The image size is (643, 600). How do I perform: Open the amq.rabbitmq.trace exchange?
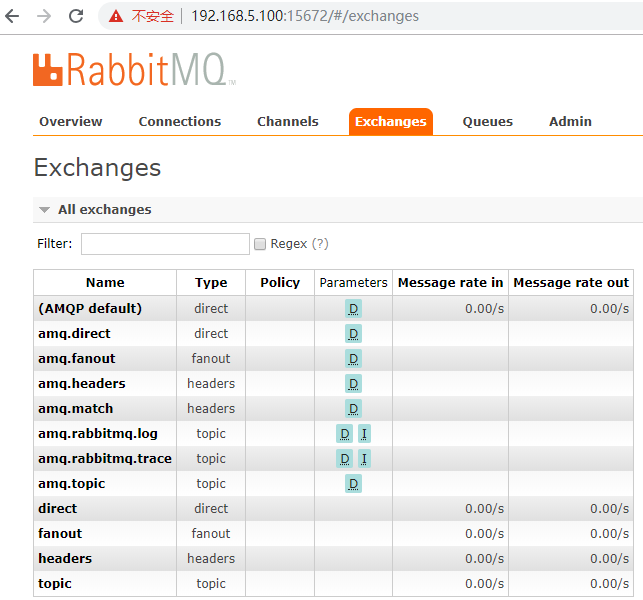coord(105,459)
